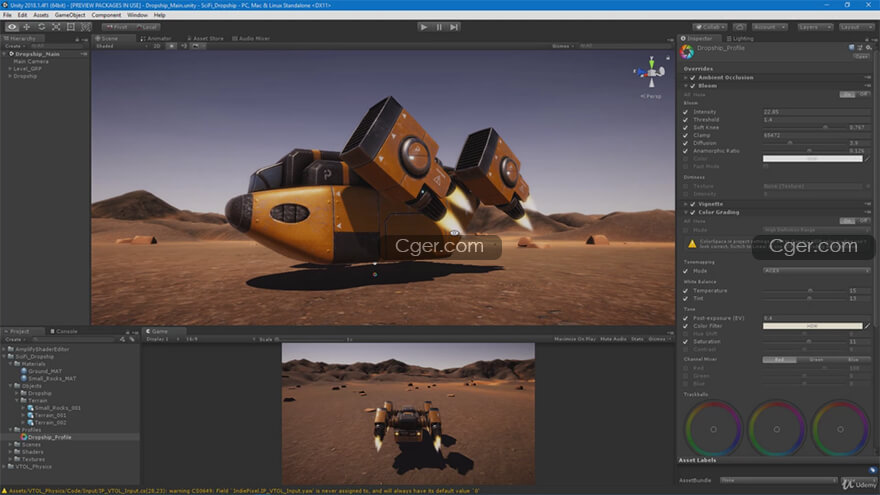Screen dimensions: 880x495
Task: Start Play mode with the Play button
Action: (x=424, y=27)
